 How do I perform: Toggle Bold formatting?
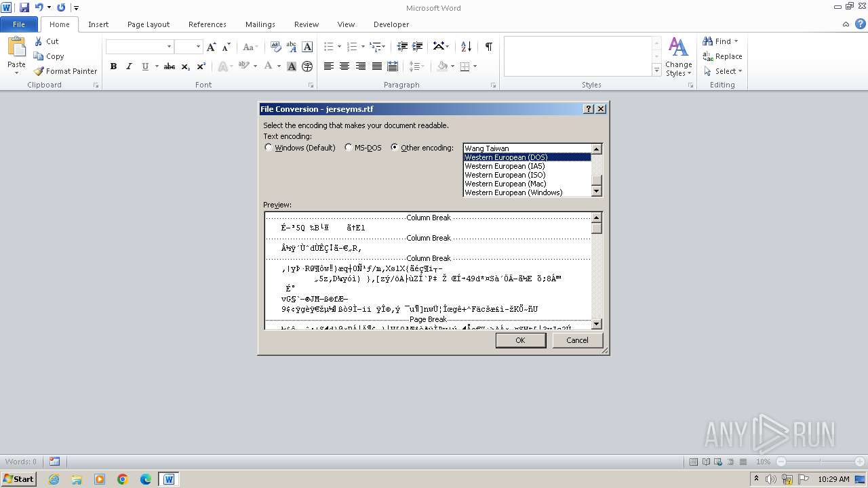coord(113,66)
